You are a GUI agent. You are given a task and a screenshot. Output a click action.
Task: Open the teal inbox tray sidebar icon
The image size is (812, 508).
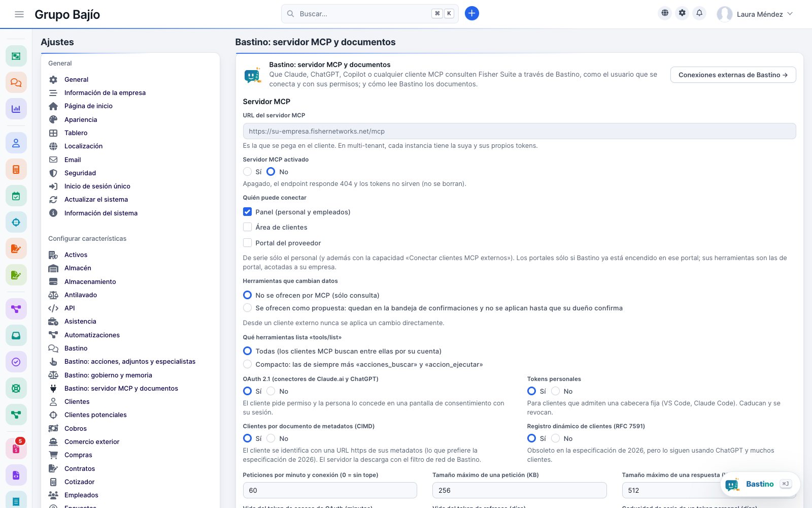pos(16,335)
